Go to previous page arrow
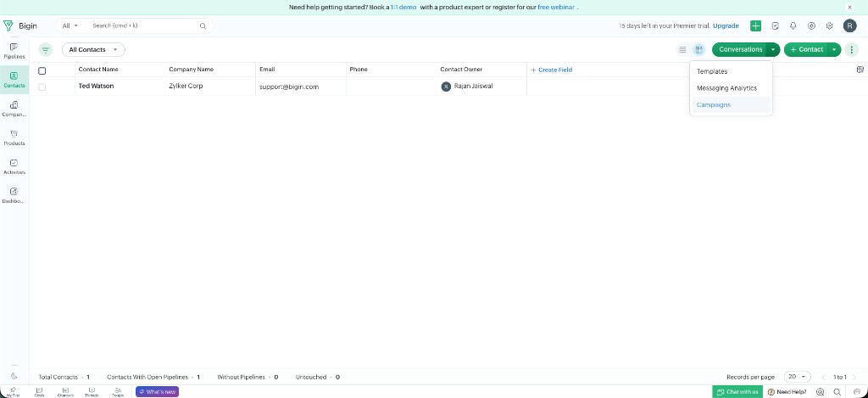Screen dimensions: 868x398 click(824, 377)
